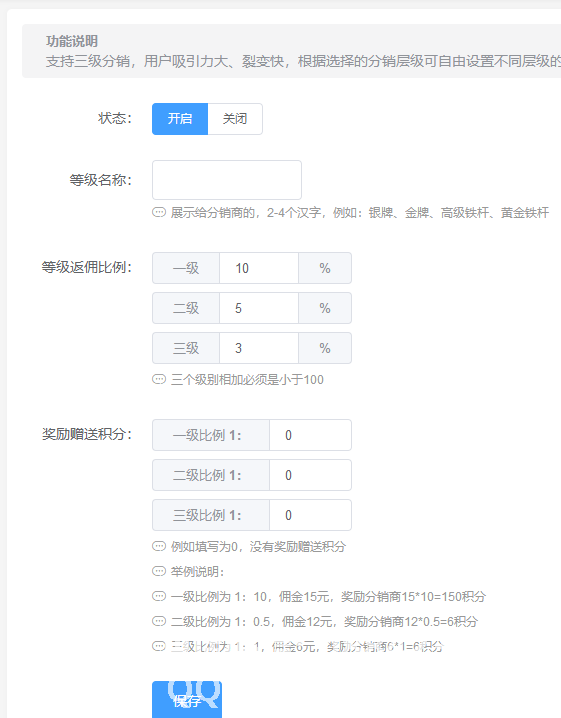Image resolution: width=561 pixels, height=718 pixels.
Task: Click the 二级比例 points reward field
Action: pos(310,475)
